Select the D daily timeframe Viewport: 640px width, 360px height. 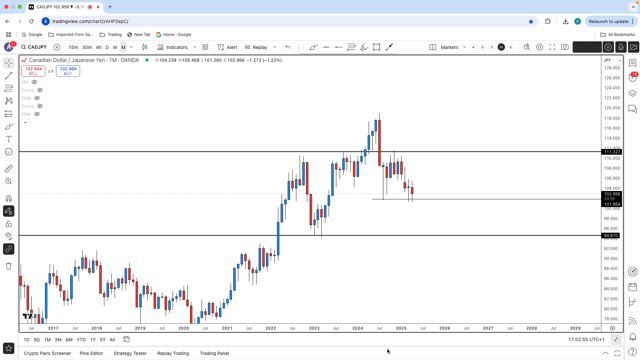(107, 47)
